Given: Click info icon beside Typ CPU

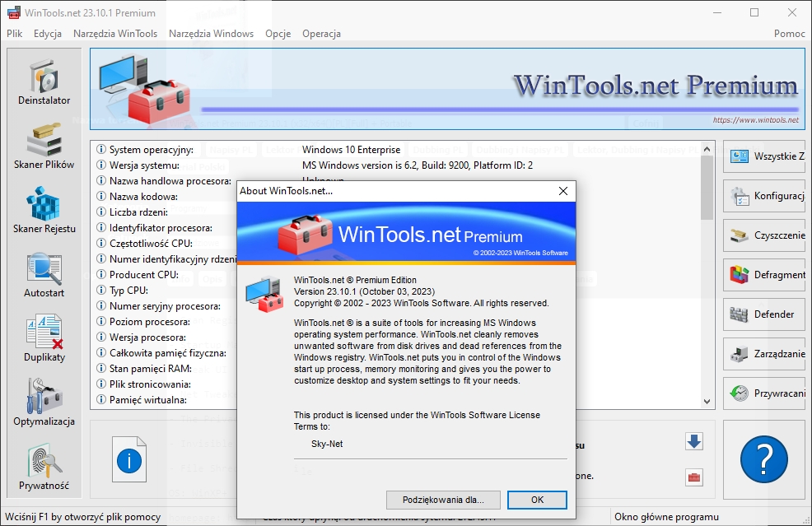Looking at the screenshot, I should 101,290.
